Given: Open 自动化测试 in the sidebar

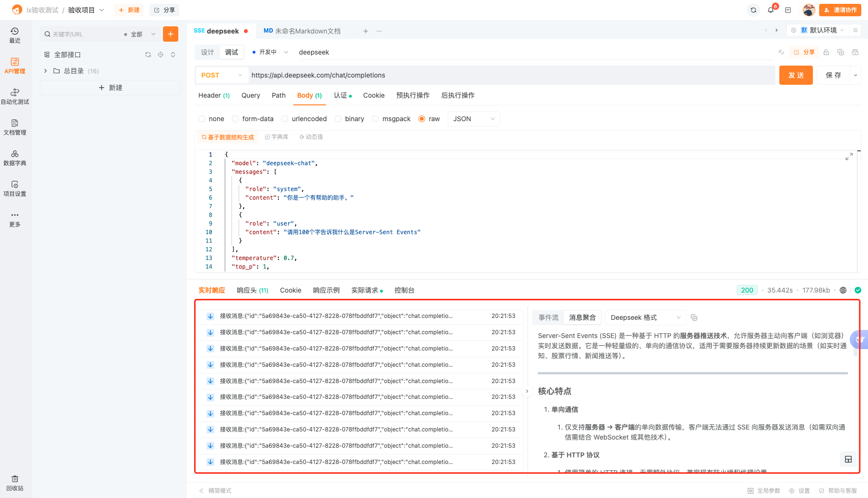Looking at the screenshot, I should click(x=15, y=97).
